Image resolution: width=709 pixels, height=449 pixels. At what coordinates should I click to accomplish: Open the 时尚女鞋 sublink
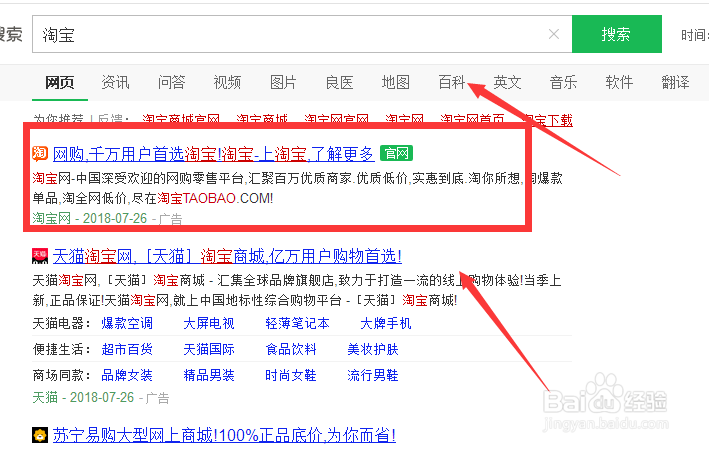pos(291,375)
